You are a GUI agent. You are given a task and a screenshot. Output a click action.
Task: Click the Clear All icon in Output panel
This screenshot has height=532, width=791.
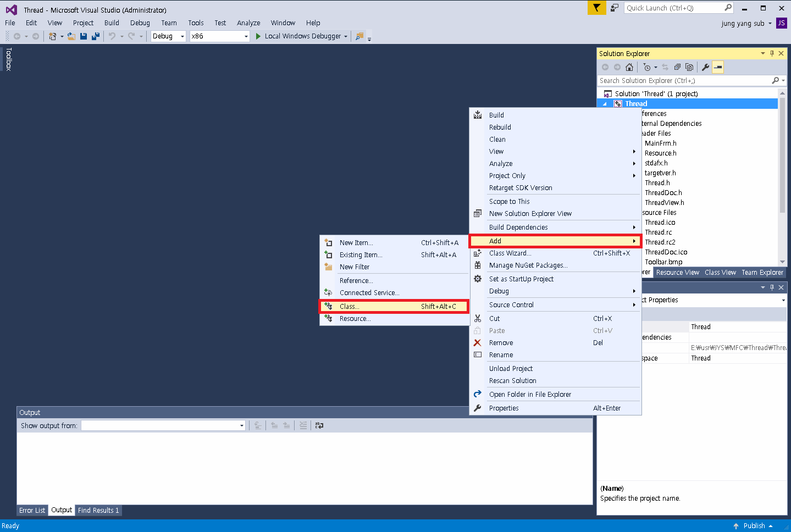click(303, 425)
